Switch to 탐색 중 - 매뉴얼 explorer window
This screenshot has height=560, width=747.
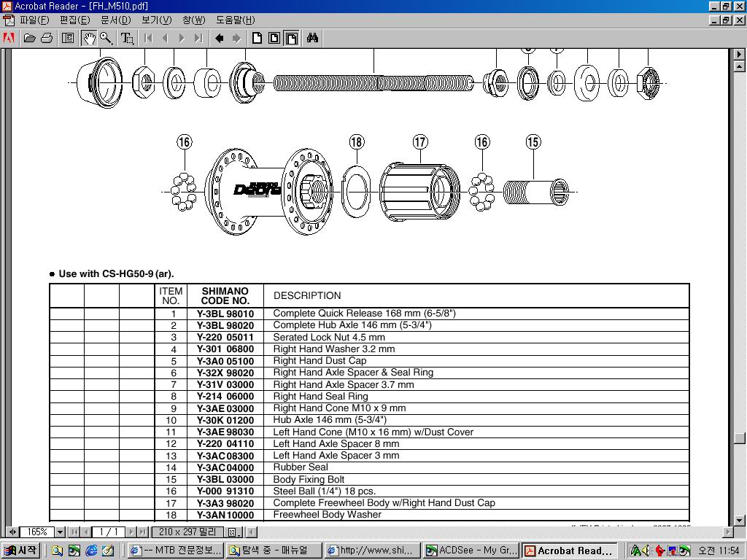pos(274,551)
